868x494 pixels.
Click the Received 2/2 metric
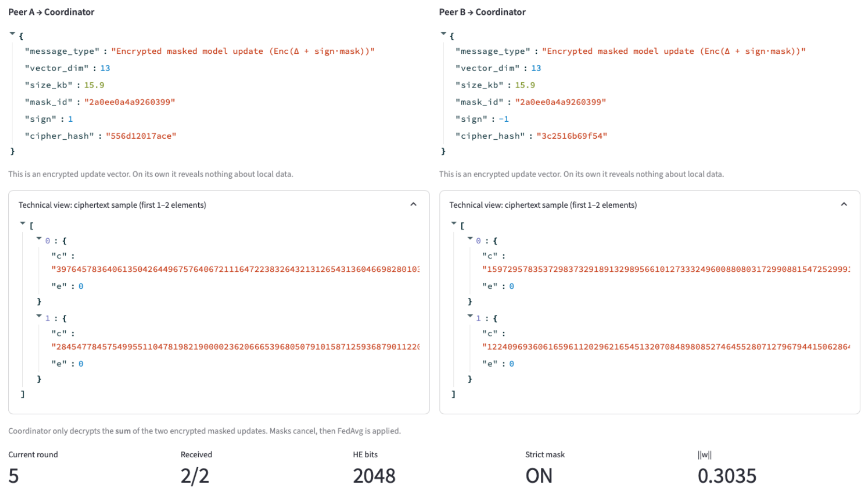(195, 475)
